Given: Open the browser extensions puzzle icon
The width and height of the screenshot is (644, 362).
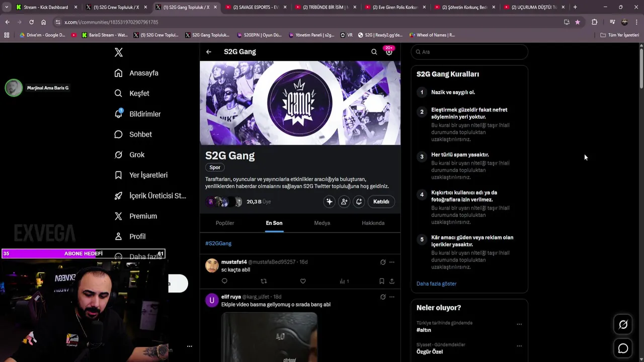Looking at the screenshot, I should 594,22.
